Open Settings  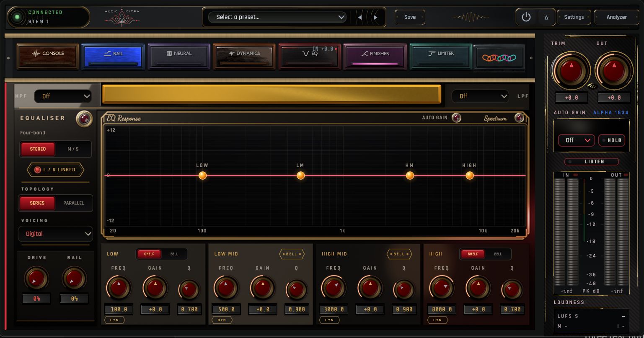574,17
